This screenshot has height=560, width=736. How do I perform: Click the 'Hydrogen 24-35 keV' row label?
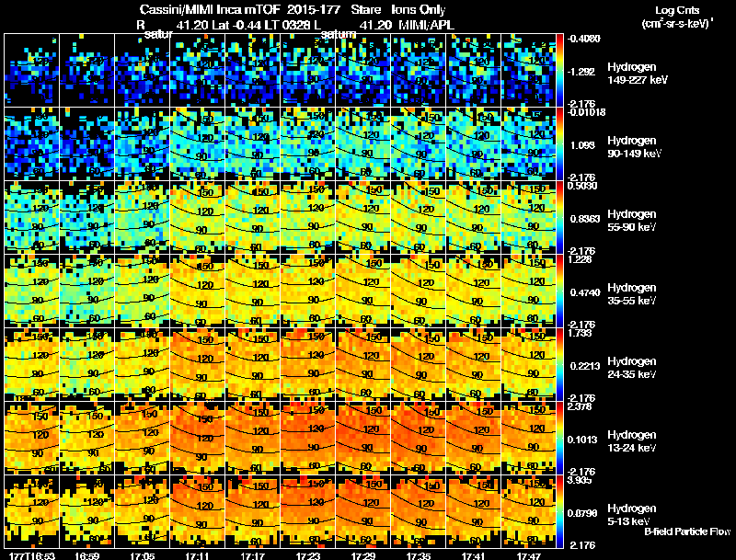632,368
